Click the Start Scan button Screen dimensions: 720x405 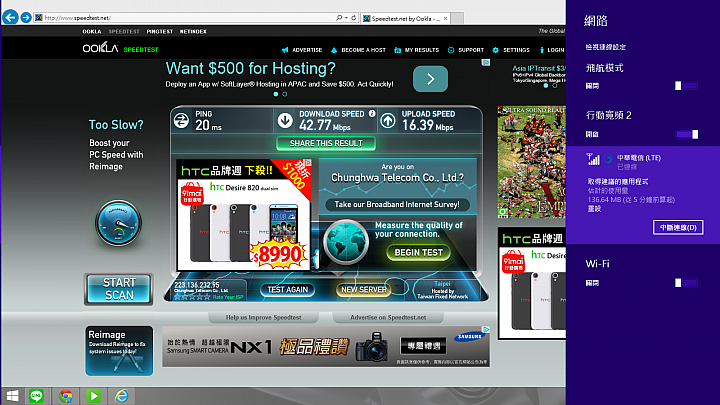[x=119, y=289]
